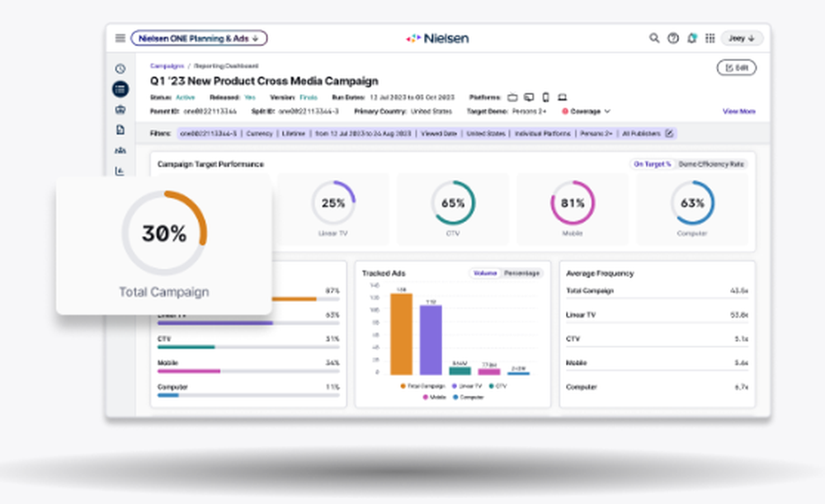This screenshot has height=504, width=825.
Task: Click the TV platform icon
Action: 512,97
